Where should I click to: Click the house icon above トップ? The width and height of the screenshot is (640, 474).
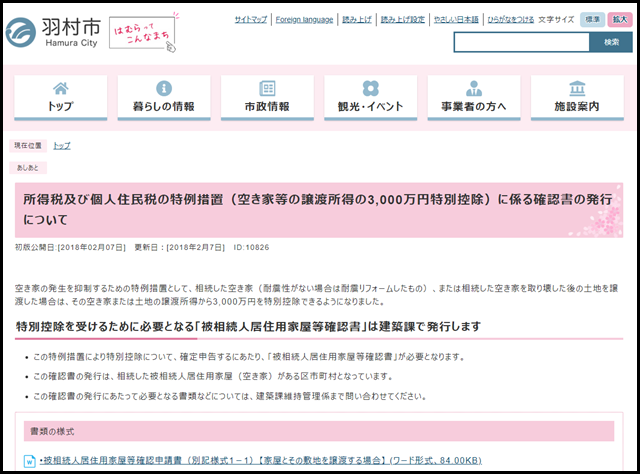60,89
